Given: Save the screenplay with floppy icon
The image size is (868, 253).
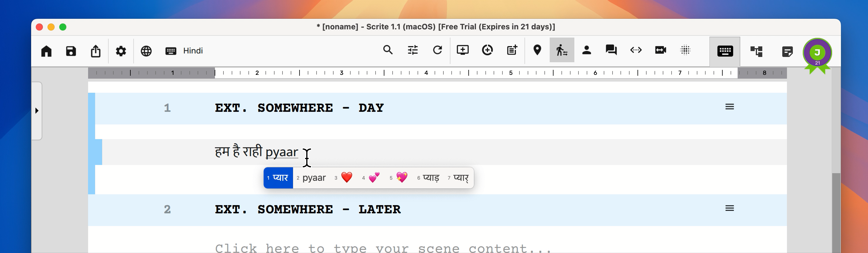Looking at the screenshot, I should coord(71,51).
